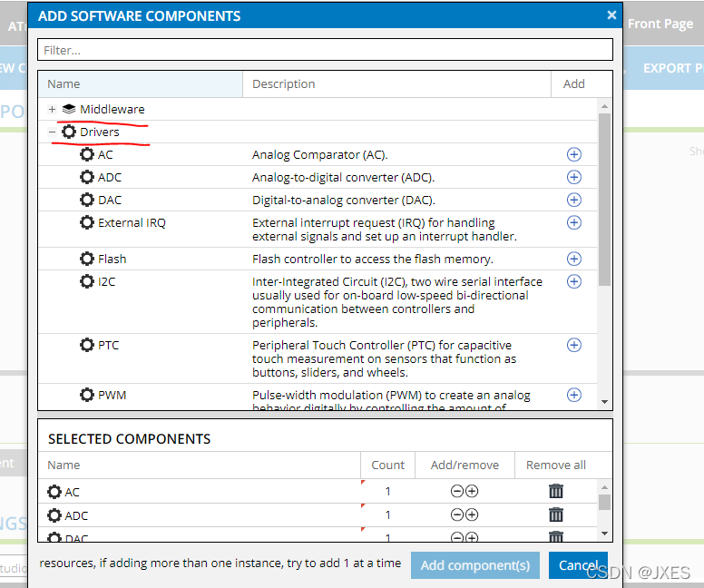
Task: Cancel the add components dialog
Action: coord(578,565)
